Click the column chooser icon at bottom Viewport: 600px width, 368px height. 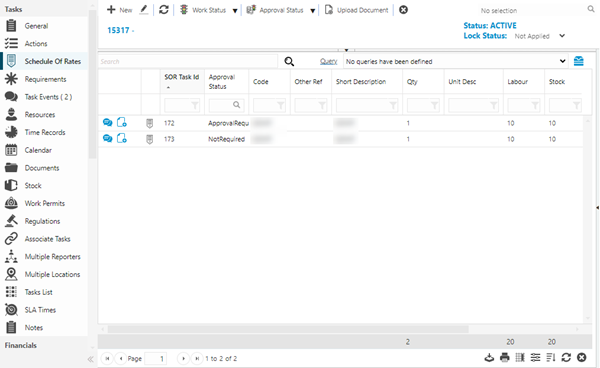point(520,358)
